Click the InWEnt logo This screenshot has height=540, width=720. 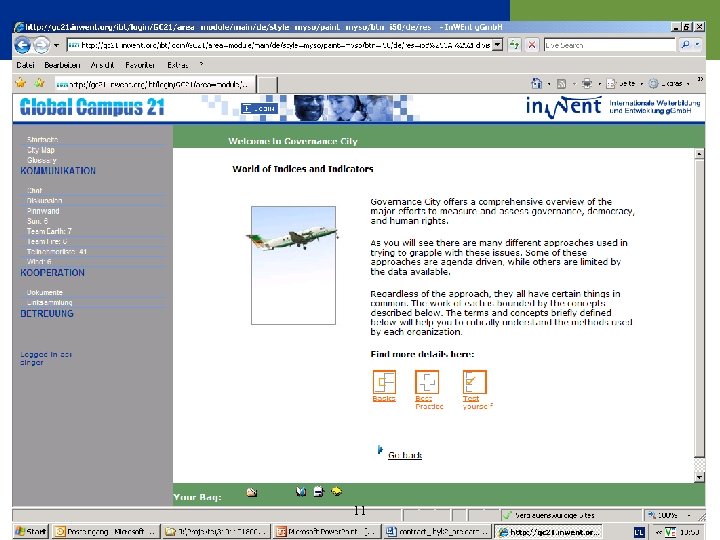(x=563, y=107)
